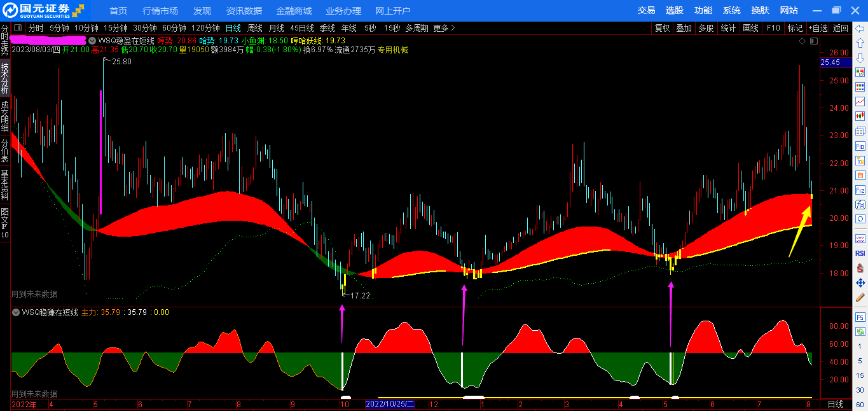Screen dimensions: 868x411
Task: Click 2022/10/25 date marker on timeline
Action: pyautogui.click(x=390, y=405)
